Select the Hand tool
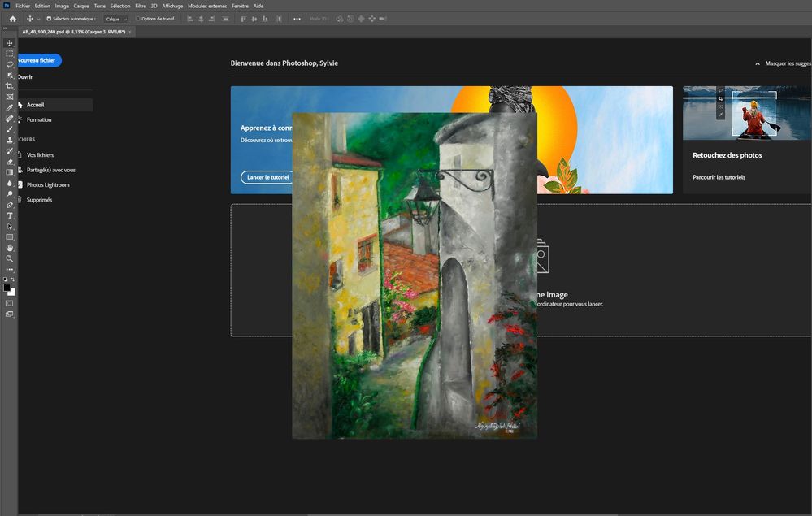 9,248
